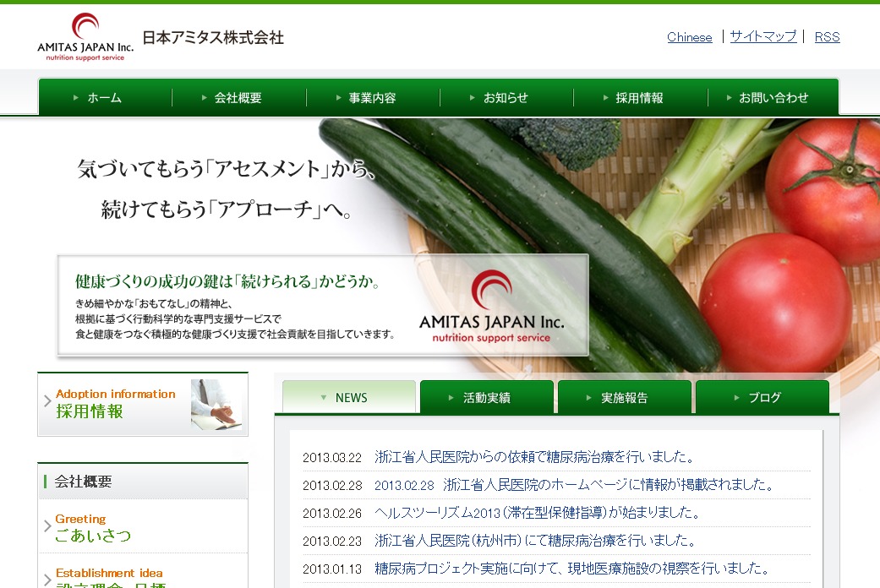Open news ヘルスツーリズム2013 (滞在型保健指導)

click(537, 513)
